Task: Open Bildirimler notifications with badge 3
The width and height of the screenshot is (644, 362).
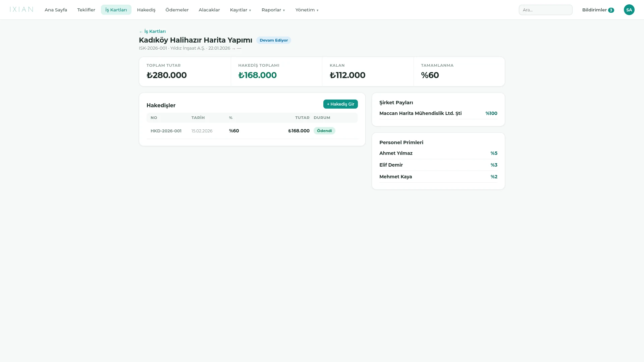Action: (x=598, y=10)
